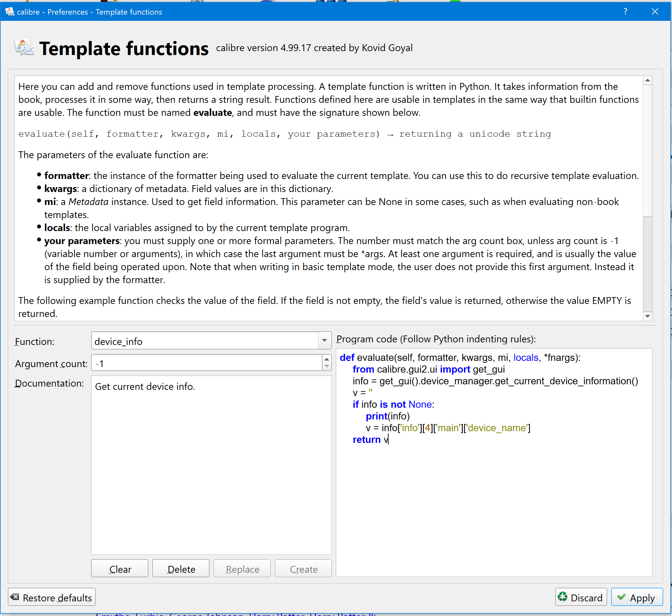This screenshot has height=616, width=672.
Task: Click the 'print(info)' code line
Action: pos(388,416)
